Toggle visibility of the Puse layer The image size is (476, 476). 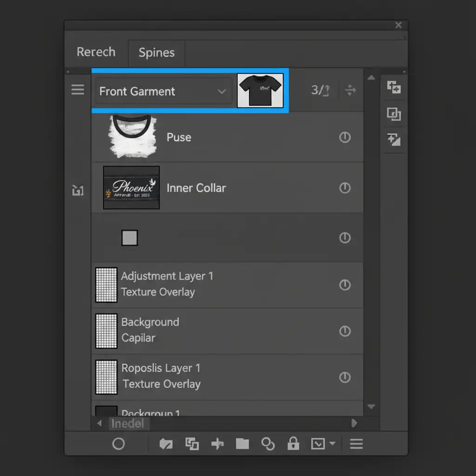pos(344,138)
